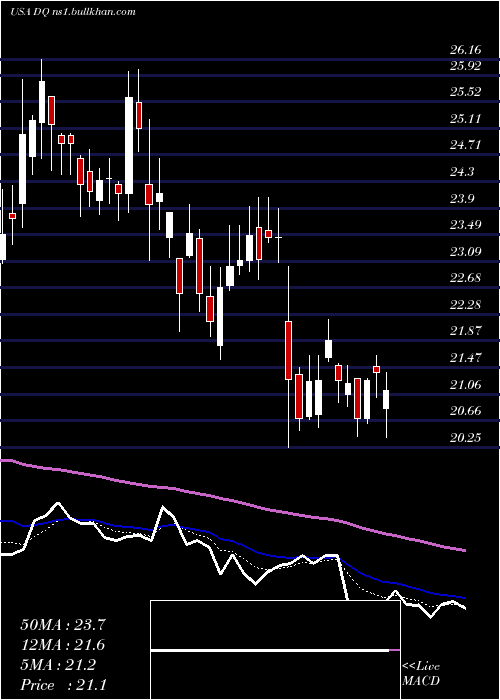Click the 24.71 price axis label
Image resolution: width=500 pixels, height=700 pixels.
pos(466,145)
